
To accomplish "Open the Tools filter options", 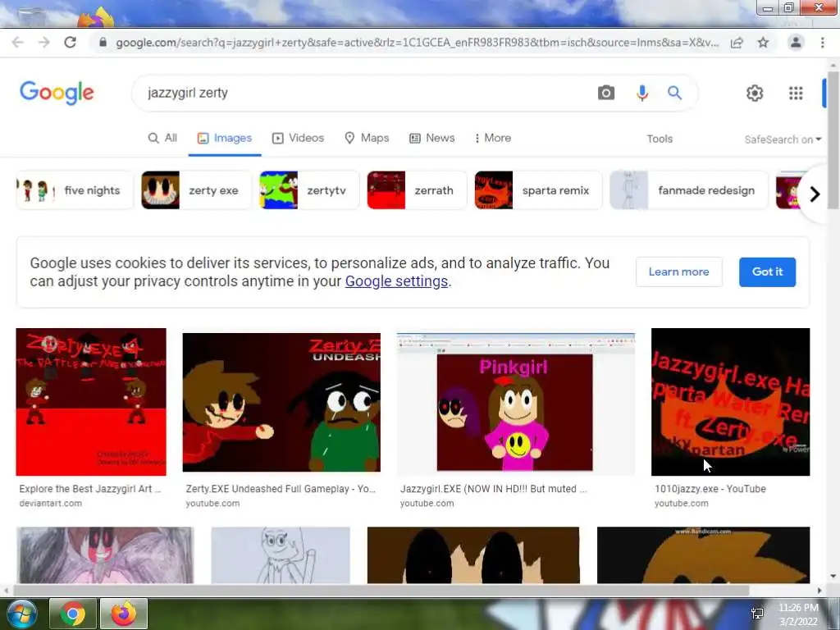I will pyautogui.click(x=660, y=139).
